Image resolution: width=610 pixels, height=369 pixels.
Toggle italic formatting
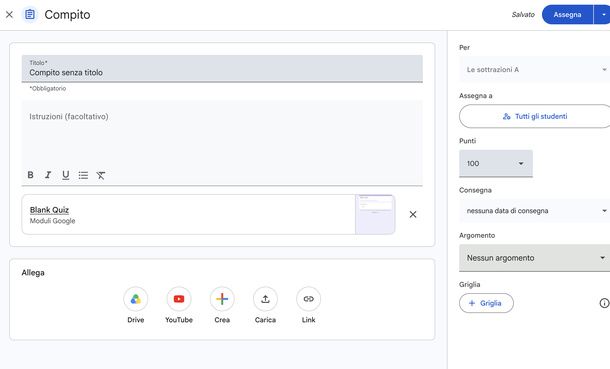(x=48, y=175)
